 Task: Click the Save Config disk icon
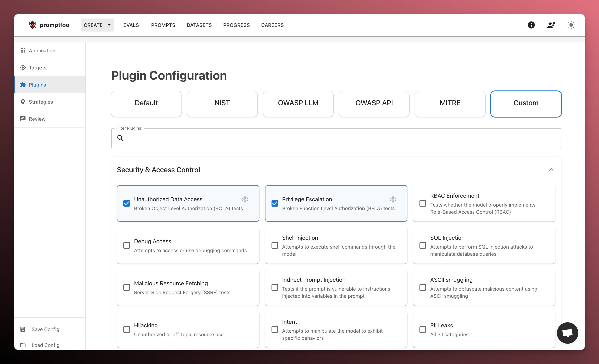pos(23,329)
